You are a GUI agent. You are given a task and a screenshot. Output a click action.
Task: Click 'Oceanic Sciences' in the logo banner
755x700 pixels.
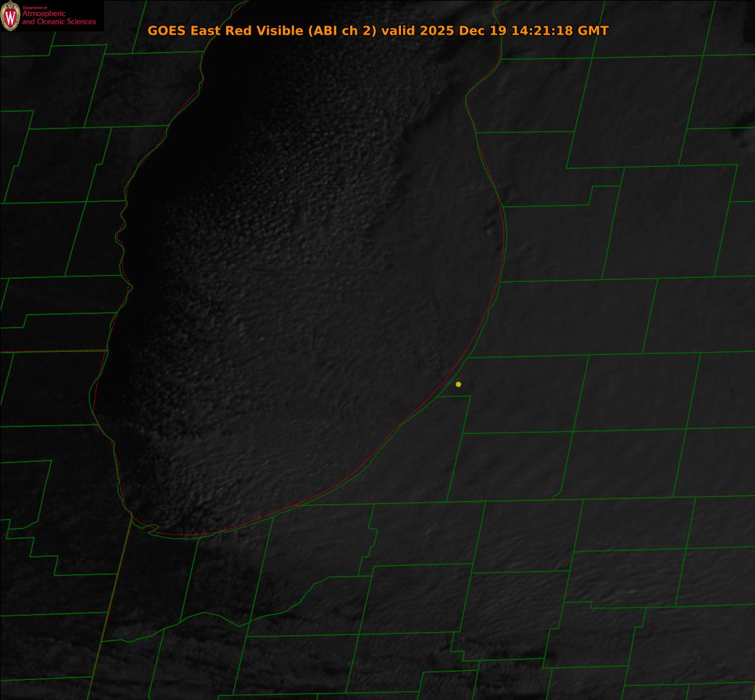(x=67, y=22)
